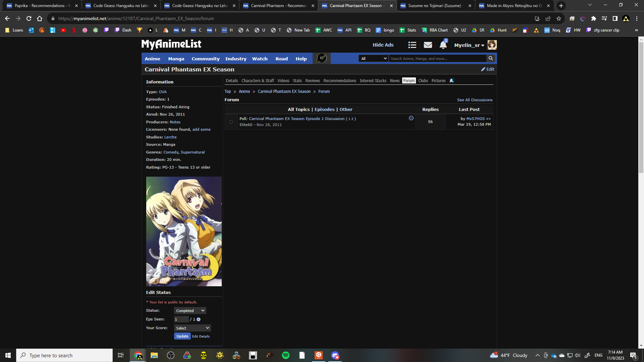Open Spotify from the taskbar
The height and width of the screenshot is (362, 644).
[286, 355]
